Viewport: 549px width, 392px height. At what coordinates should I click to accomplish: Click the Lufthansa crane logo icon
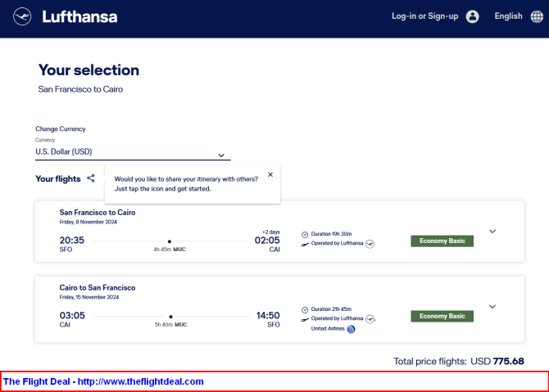pos(22,16)
